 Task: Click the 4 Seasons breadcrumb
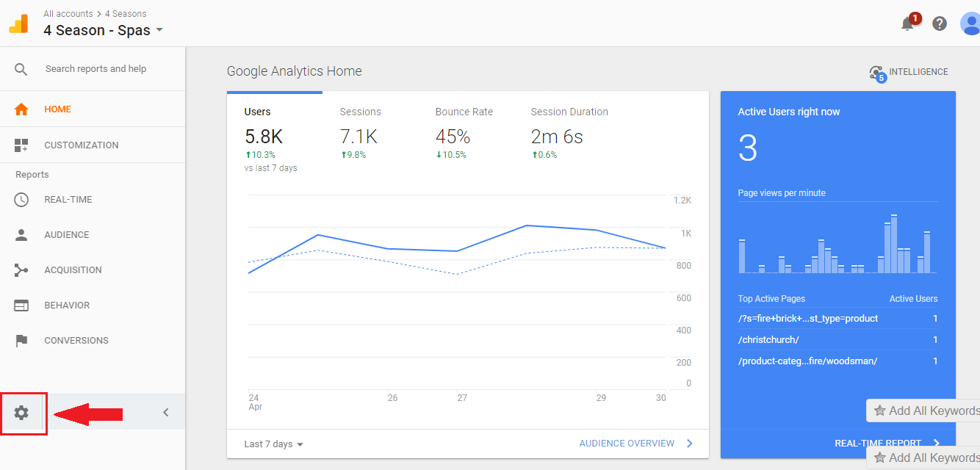point(126,14)
